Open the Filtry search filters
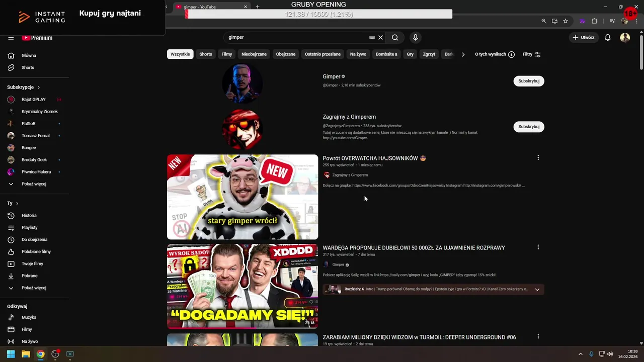644x362 pixels. coord(531,54)
